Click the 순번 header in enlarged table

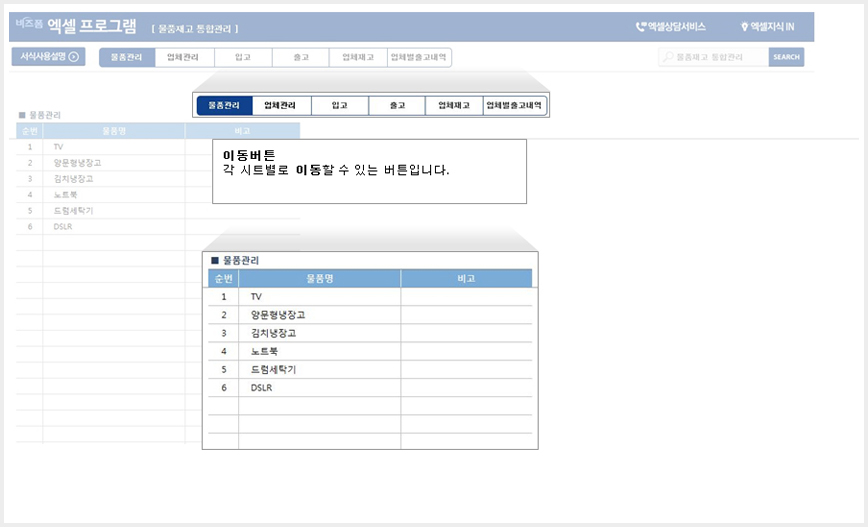coord(224,278)
